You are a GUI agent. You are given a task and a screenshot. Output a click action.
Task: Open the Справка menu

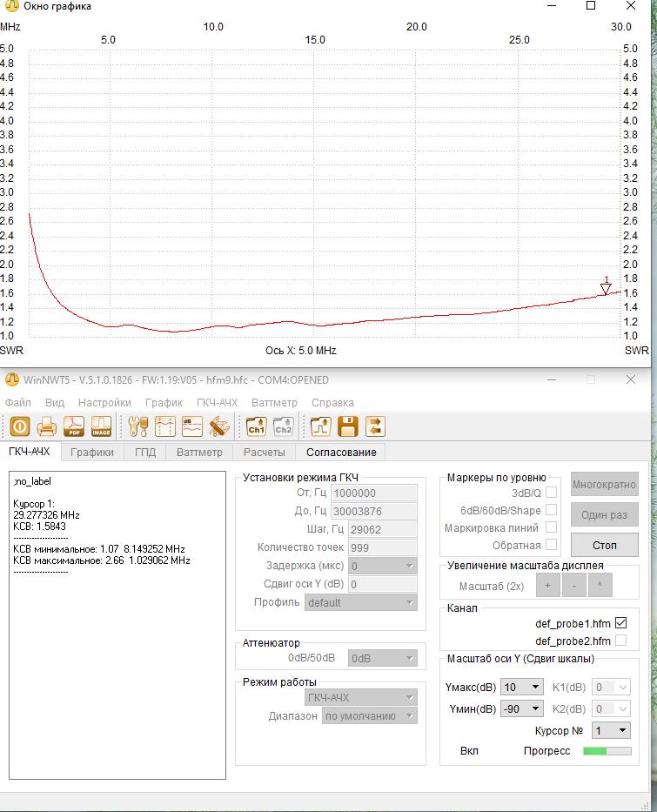coord(333,402)
